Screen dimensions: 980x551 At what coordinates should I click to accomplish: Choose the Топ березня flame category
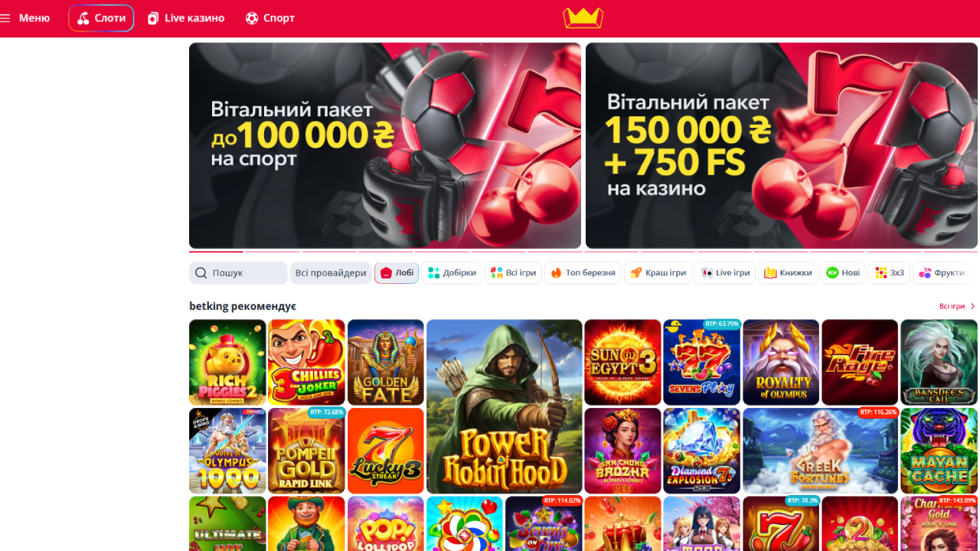[x=583, y=273]
